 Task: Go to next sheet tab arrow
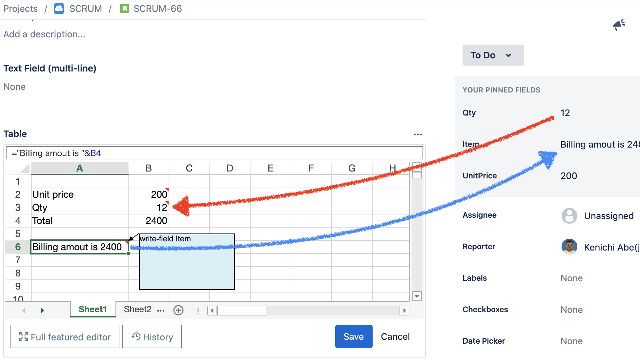coord(42,310)
